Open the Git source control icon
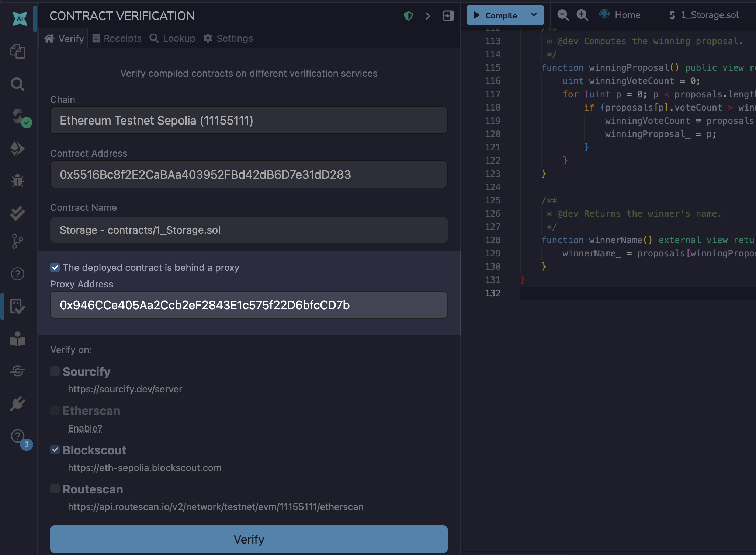 click(18, 242)
